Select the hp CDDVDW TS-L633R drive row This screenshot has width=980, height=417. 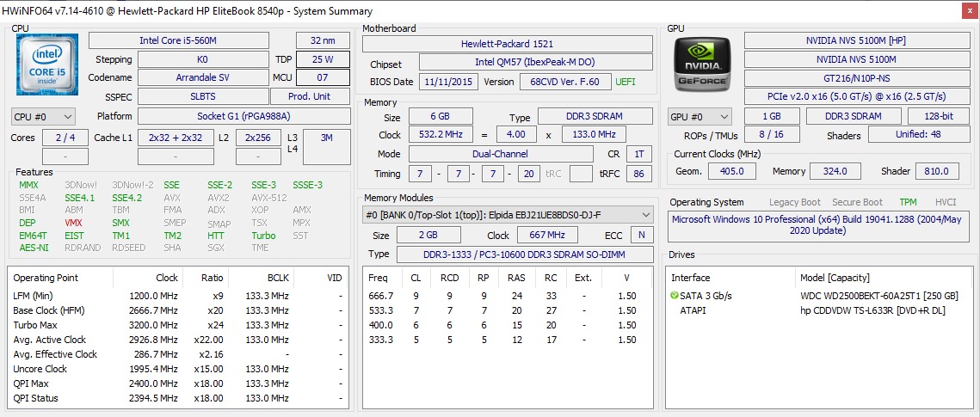[x=819, y=310]
